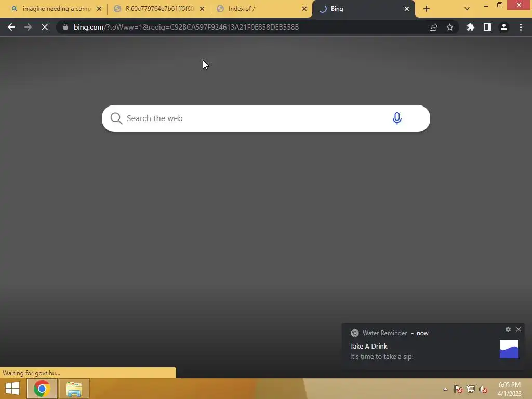Bookmark this page with the star
This screenshot has height=399, width=532.
(x=450, y=27)
